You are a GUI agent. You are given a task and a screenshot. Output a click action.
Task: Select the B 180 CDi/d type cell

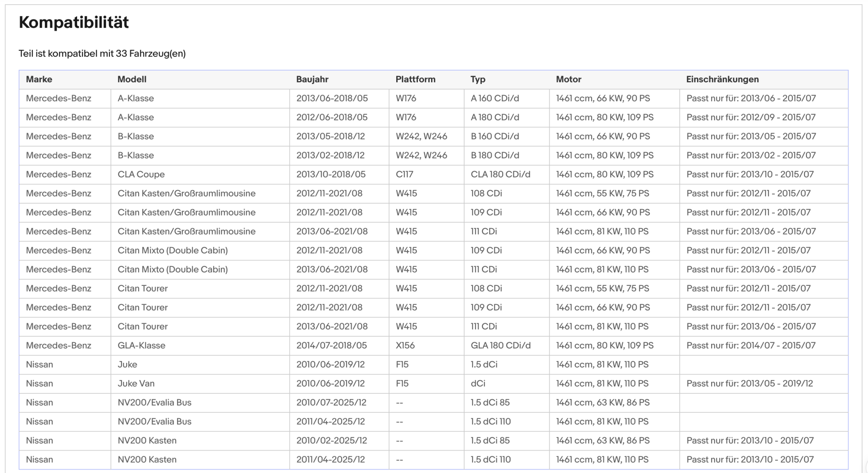(495, 155)
